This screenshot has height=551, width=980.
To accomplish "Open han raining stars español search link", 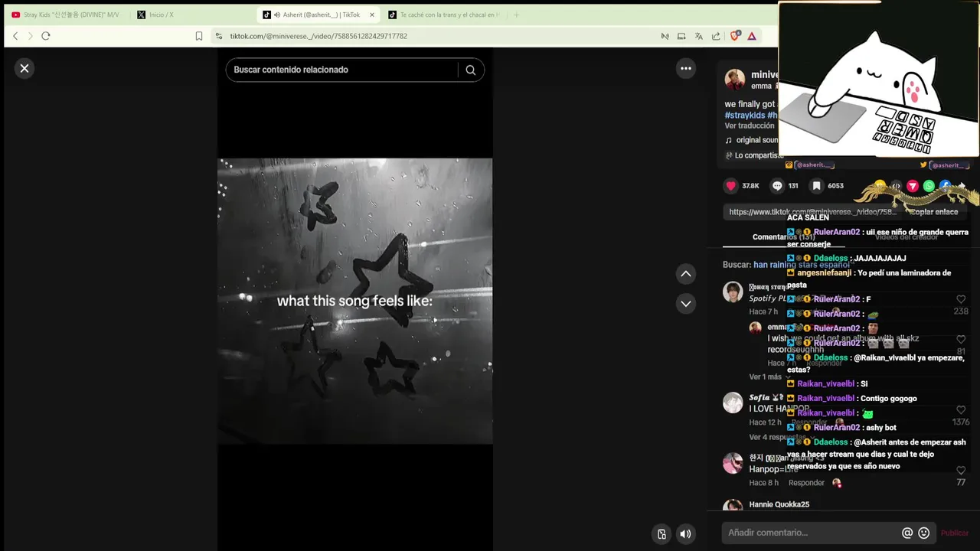I will (x=802, y=265).
